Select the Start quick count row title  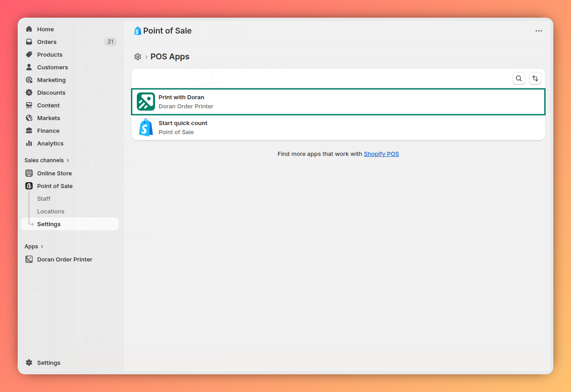pyautogui.click(x=183, y=123)
